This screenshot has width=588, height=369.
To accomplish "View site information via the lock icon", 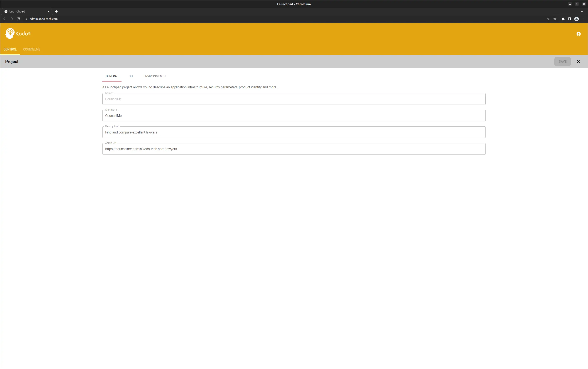I will point(26,19).
